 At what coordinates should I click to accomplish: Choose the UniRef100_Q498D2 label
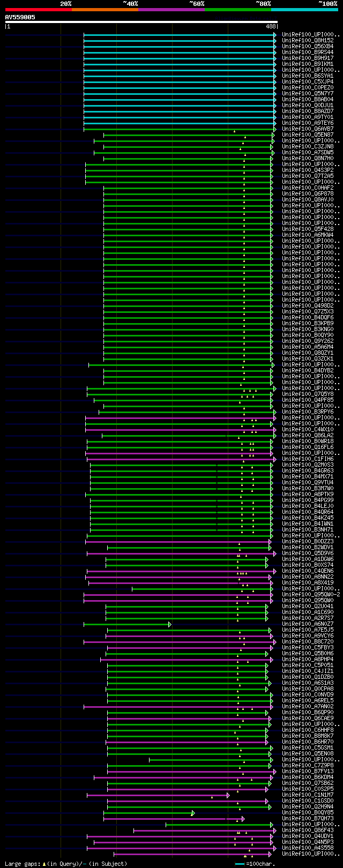(x=308, y=305)
